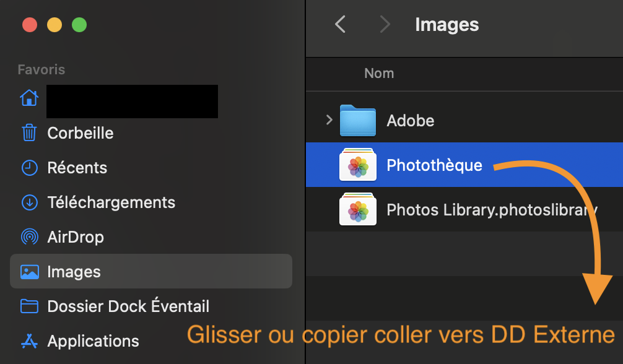Screen dimensions: 623x364
Task: Click the Photos Library.photoslibrary icon
Action: click(x=358, y=209)
